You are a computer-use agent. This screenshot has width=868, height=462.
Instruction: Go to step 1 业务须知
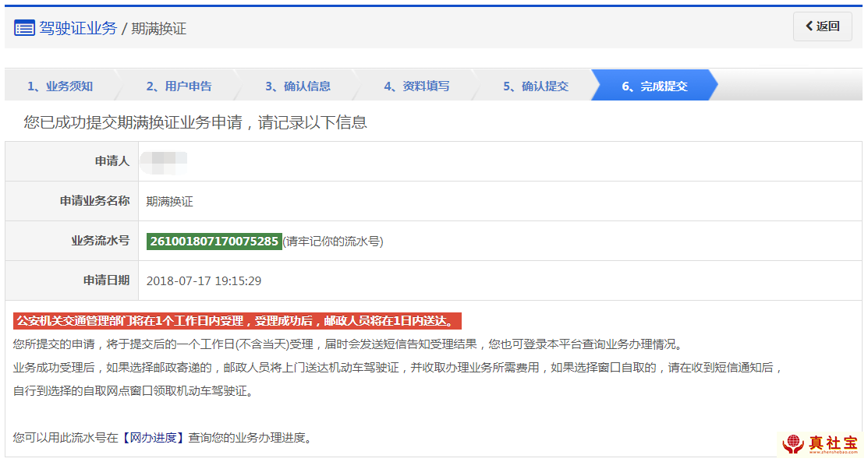60,86
